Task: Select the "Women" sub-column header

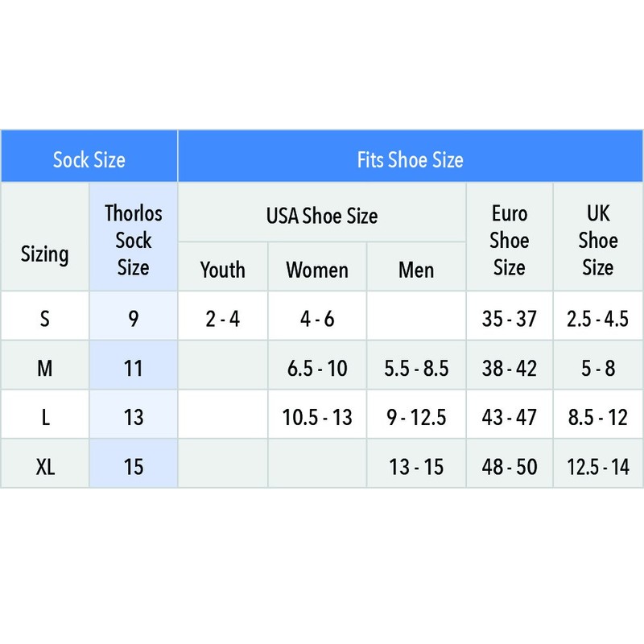Action: [x=317, y=269]
